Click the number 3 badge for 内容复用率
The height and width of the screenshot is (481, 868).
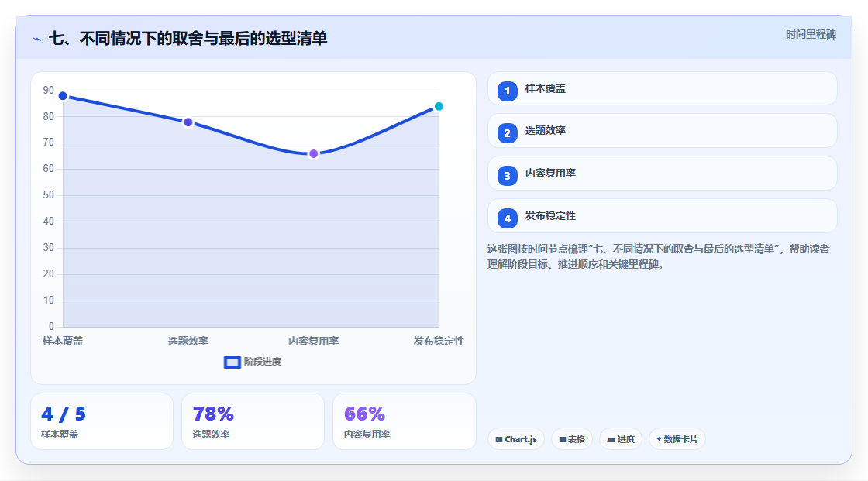pos(507,176)
